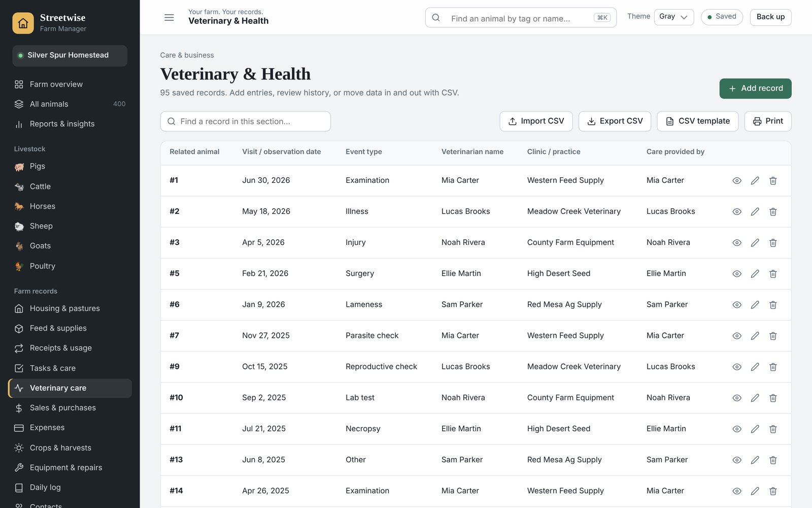Edit record #2 with the pencil icon
Image resolution: width=812 pixels, height=508 pixels.
coord(755,211)
